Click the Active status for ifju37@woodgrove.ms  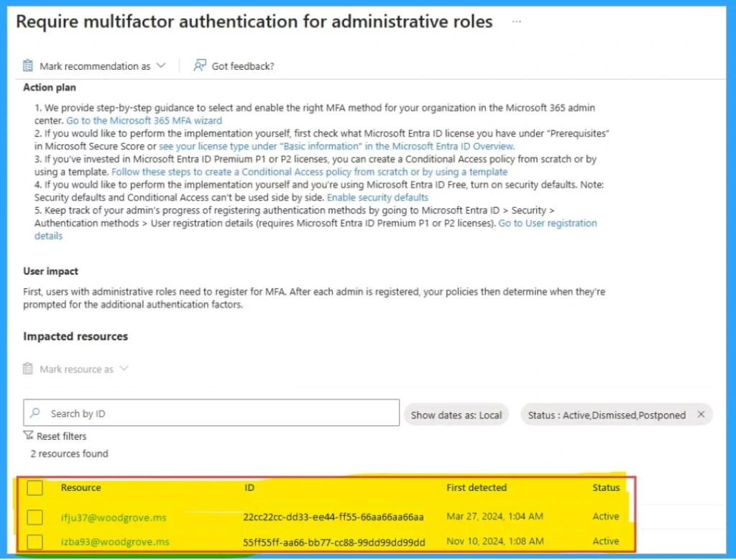tap(605, 516)
